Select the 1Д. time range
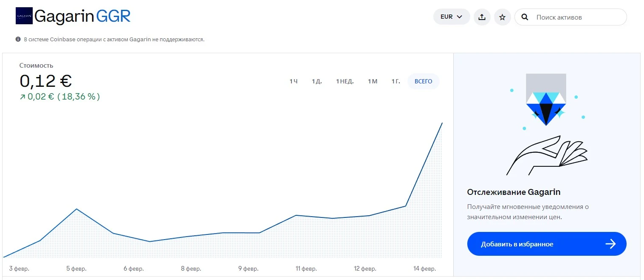 [x=317, y=81]
